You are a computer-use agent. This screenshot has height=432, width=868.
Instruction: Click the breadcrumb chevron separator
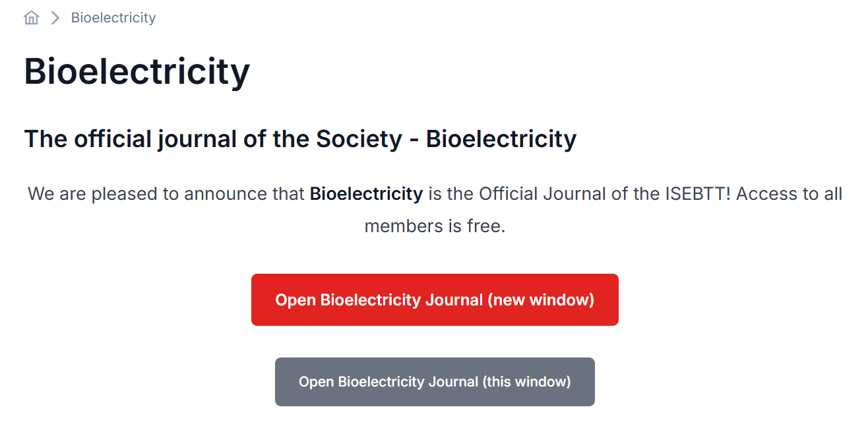click(55, 18)
